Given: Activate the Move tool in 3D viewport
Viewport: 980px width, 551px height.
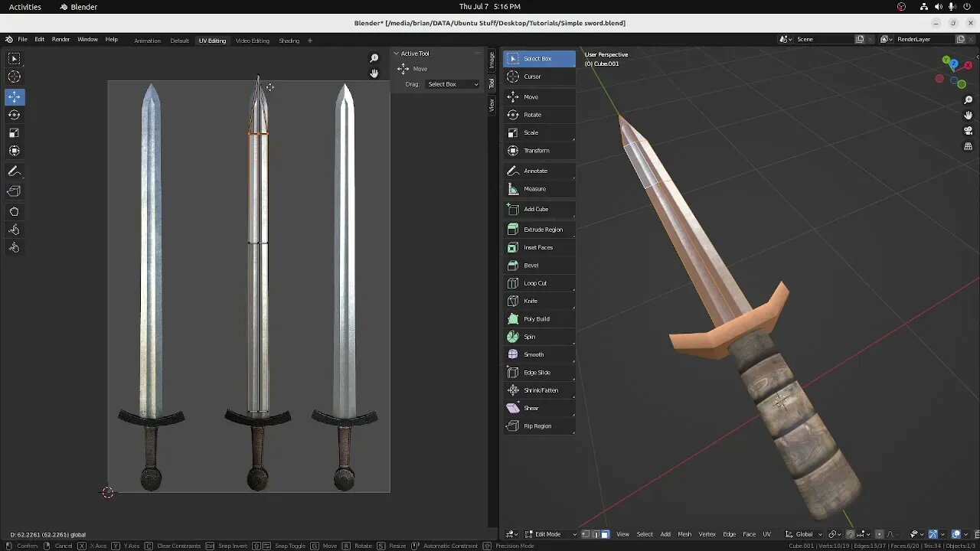Looking at the screenshot, I should 539,97.
